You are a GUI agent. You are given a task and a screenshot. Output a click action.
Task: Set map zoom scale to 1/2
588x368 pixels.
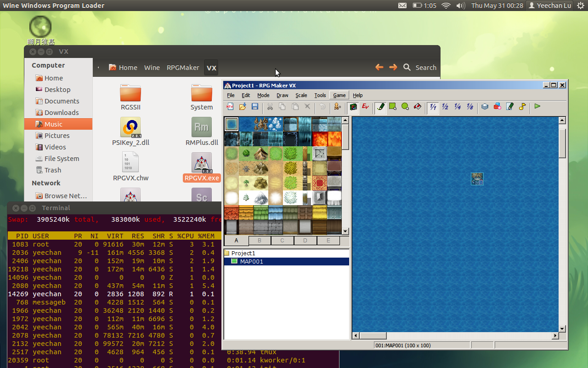point(445,107)
